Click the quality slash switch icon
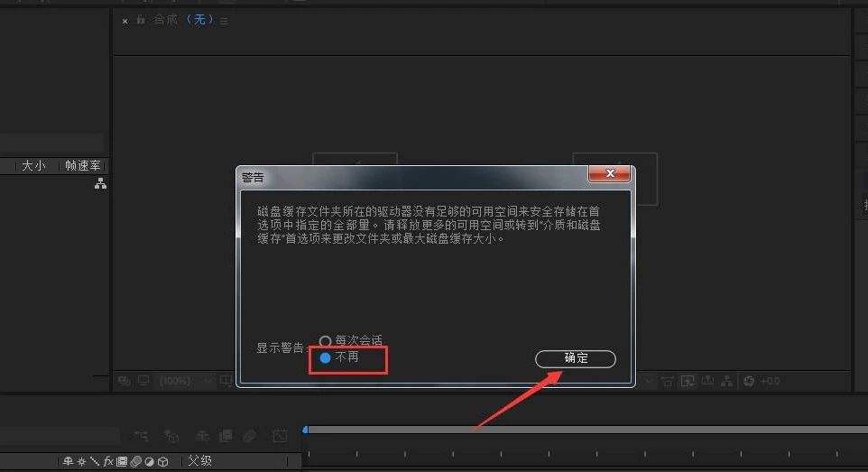Screen dimensions: 868x472 point(95,461)
